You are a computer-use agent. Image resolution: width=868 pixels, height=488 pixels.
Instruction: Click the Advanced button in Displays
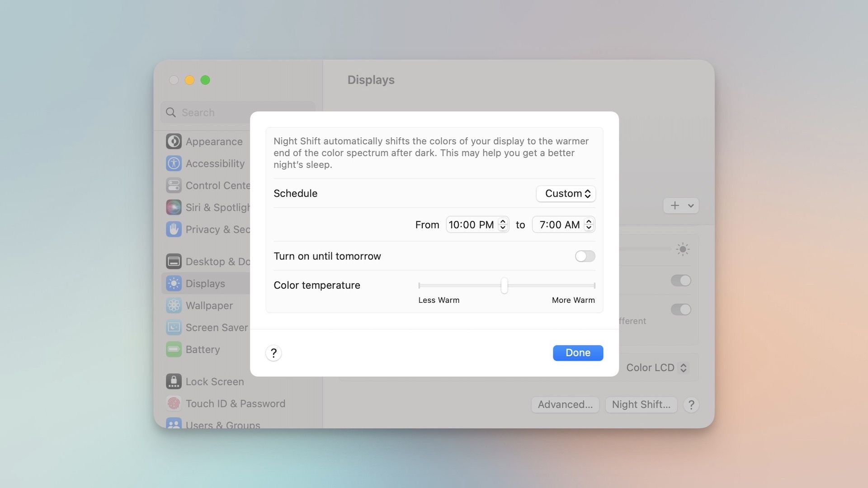click(565, 404)
